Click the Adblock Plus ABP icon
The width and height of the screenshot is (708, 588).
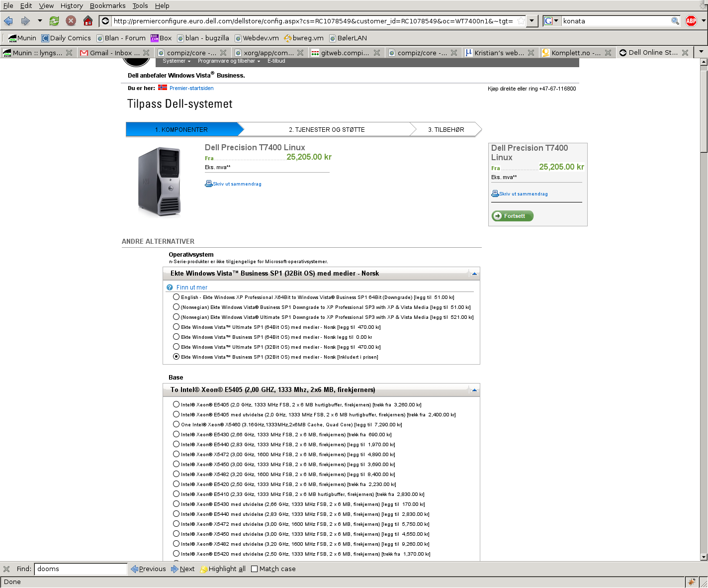click(691, 21)
